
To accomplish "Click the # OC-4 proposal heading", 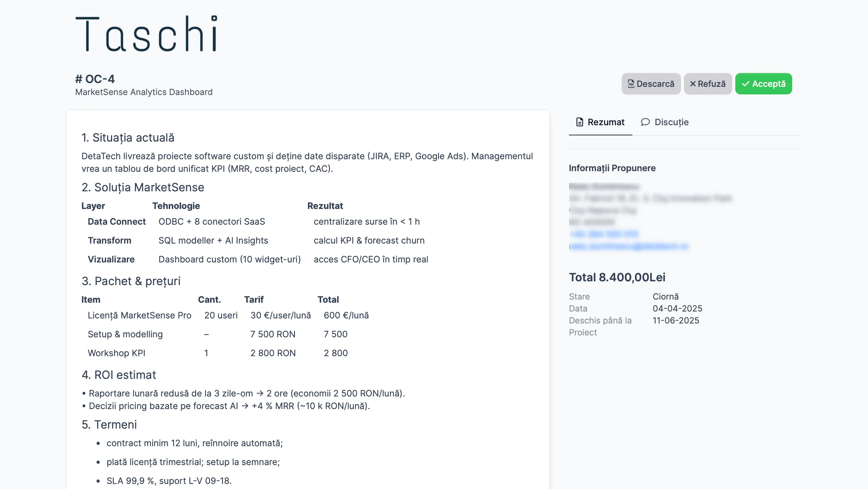I will [x=95, y=79].
